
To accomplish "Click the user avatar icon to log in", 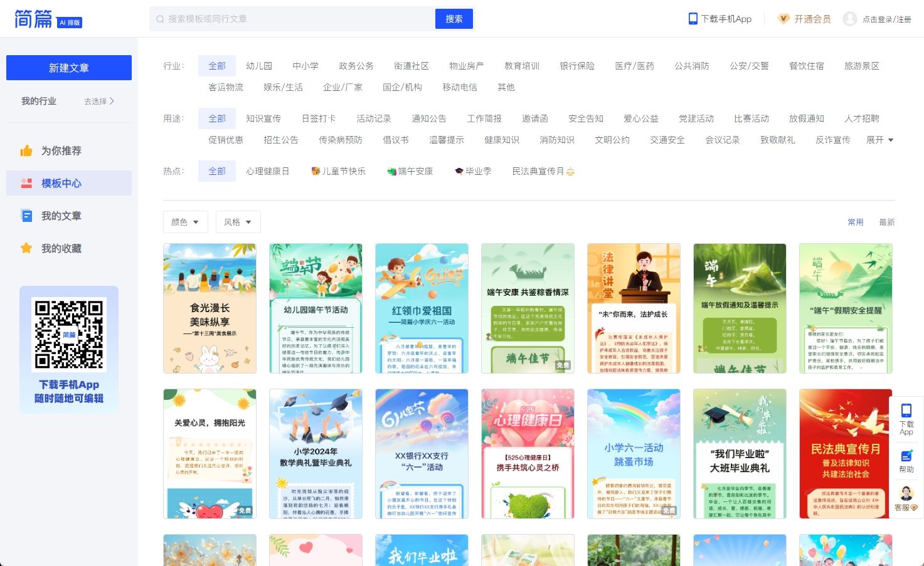I will pos(850,19).
